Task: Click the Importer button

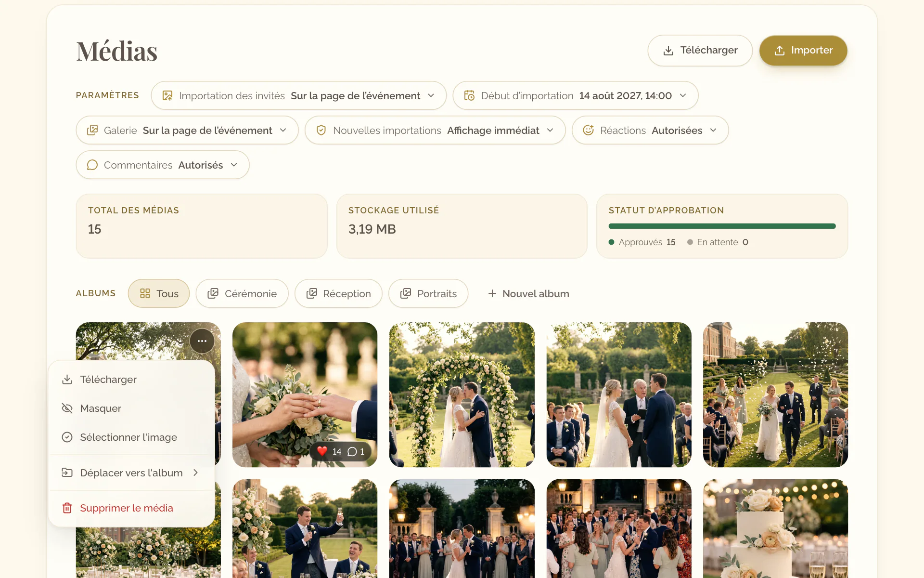Action: 803,50
